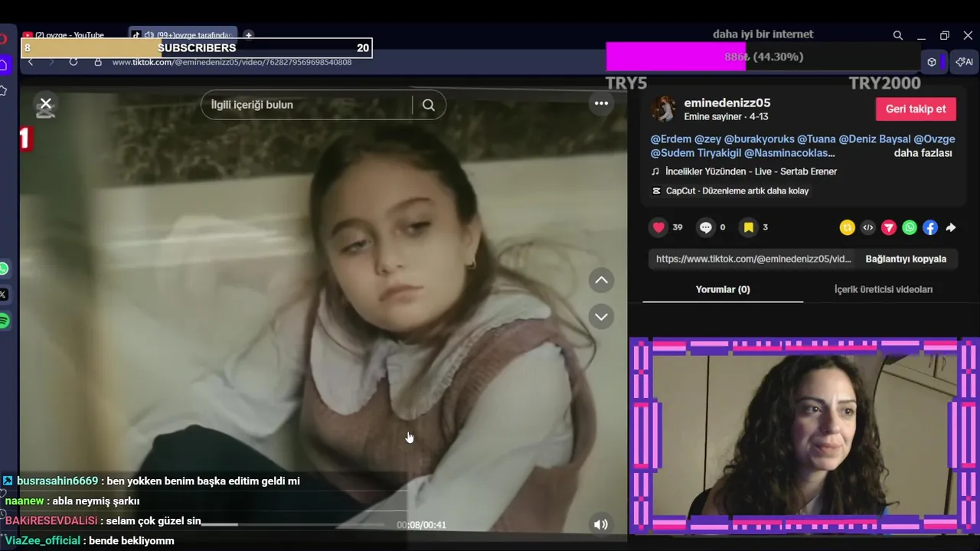Repost the video with yellow repost icon
Image resolution: width=980 pixels, height=551 pixels.
[847, 227]
